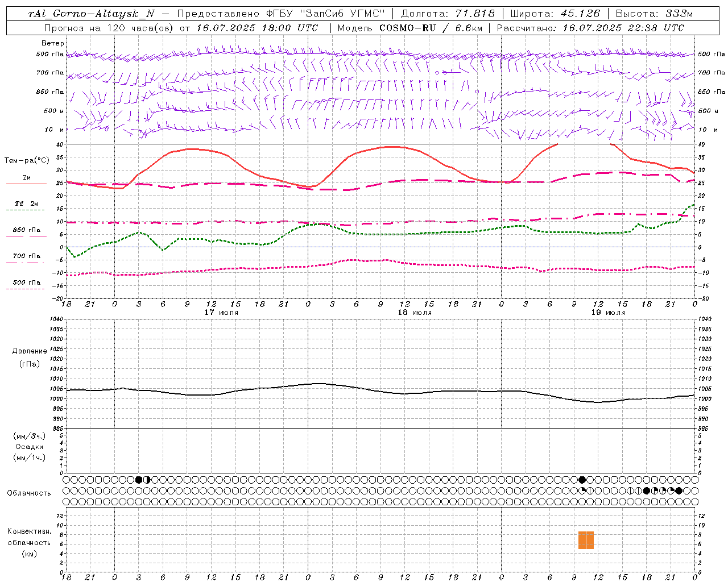Click the Осадки panel label
Screen dimensions: 728x582
point(29,447)
